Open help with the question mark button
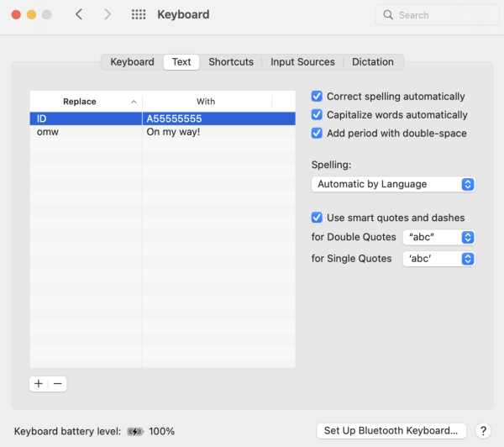 point(482,431)
